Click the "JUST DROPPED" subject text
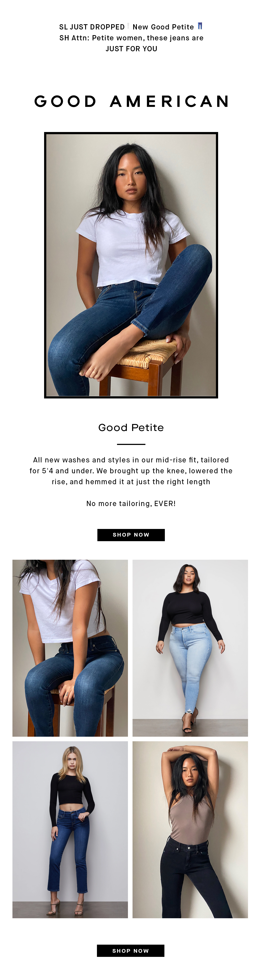262x980 pixels. pos(97,27)
